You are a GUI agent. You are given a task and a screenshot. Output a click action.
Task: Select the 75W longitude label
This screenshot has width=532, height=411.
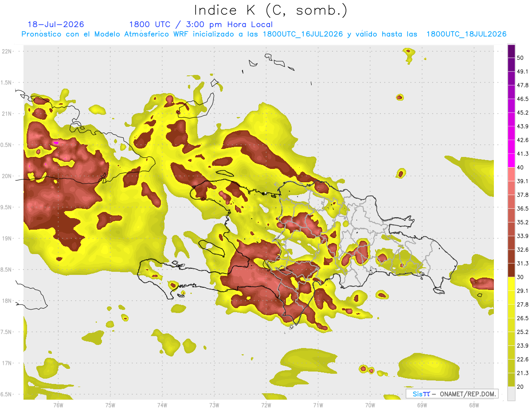110,405
